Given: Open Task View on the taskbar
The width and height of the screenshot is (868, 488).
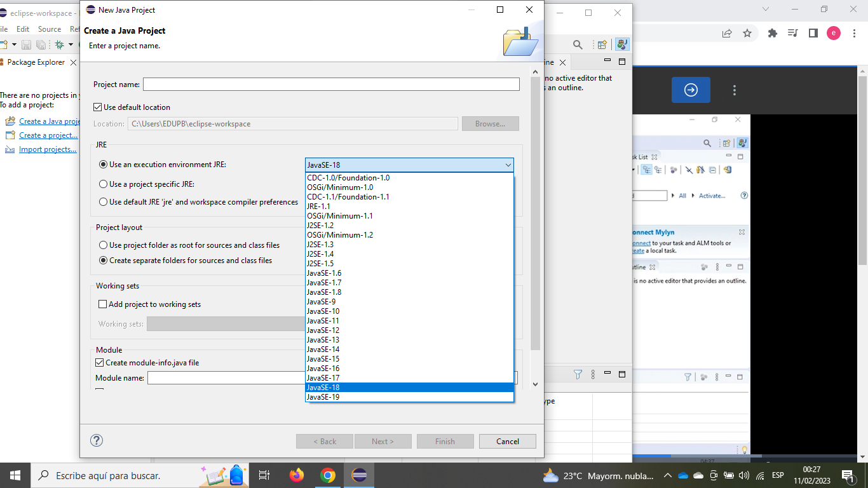Looking at the screenshot, I should coord(265,475).
